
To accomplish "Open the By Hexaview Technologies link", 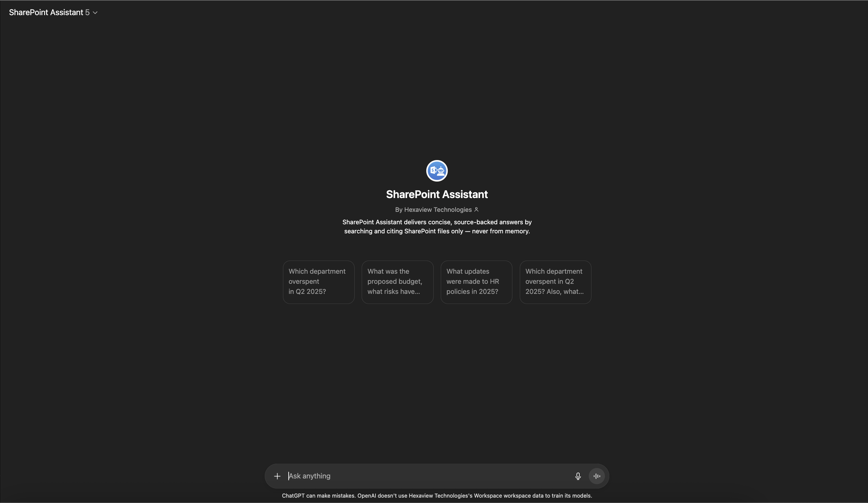I will (433, 210).
